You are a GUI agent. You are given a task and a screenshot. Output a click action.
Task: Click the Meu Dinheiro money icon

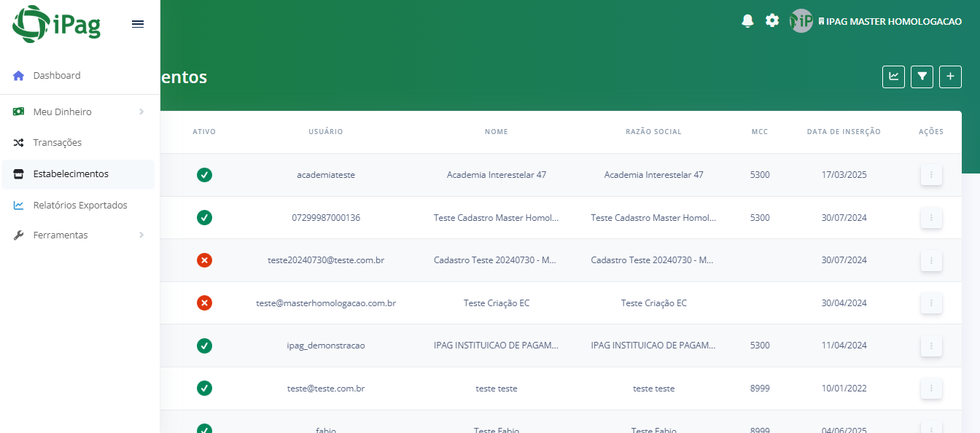pyautogui.click(x=19, y=112)
